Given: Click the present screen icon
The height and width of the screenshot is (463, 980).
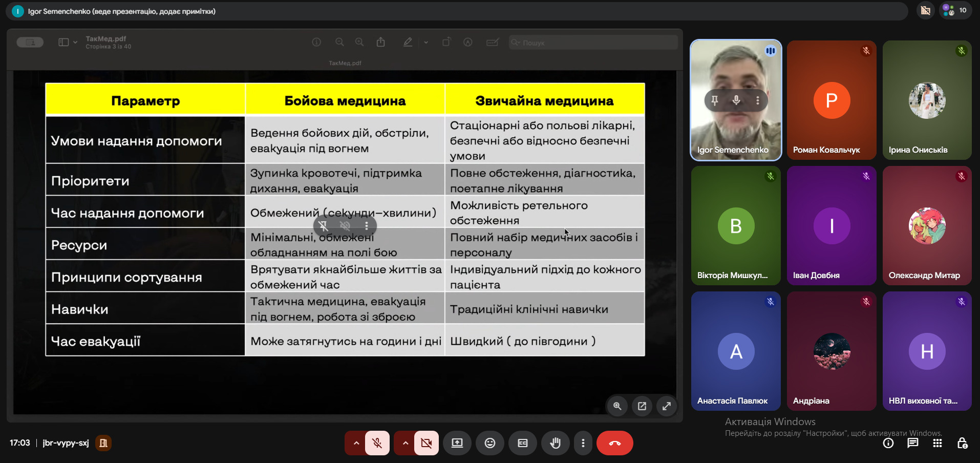Looking at the screenshot, I should point(457,443).
